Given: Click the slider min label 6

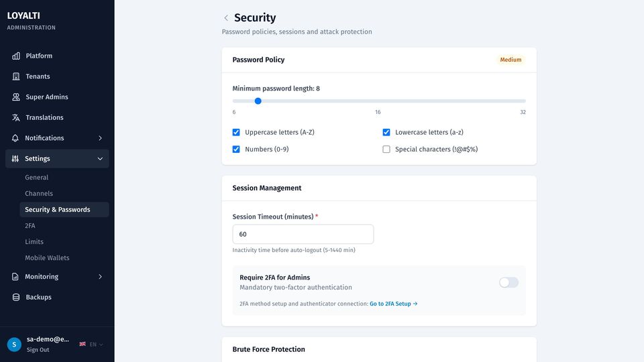Looking at the screenshot, I should [x=234, y=112].
